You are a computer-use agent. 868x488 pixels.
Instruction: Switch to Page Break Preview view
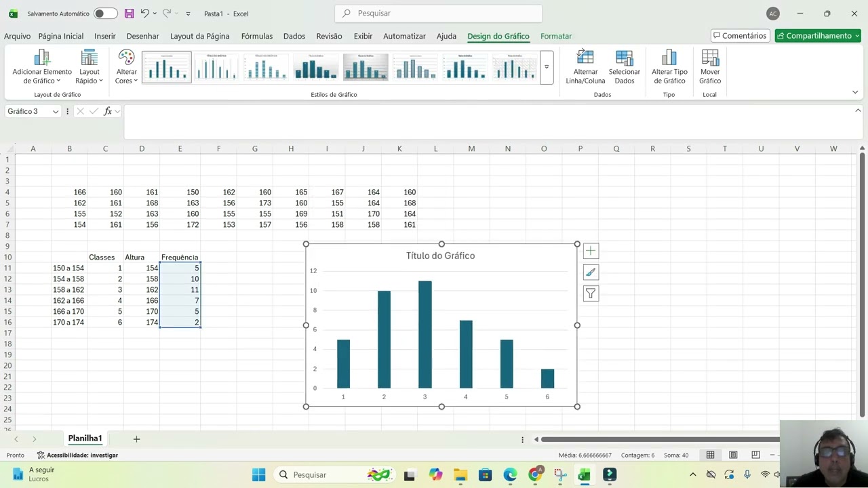755,455
